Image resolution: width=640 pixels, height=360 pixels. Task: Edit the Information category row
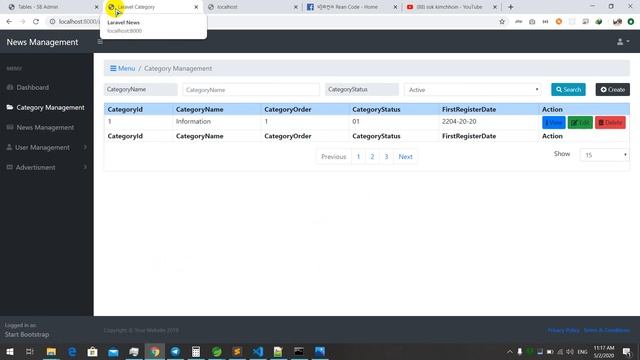click(580, 122)
